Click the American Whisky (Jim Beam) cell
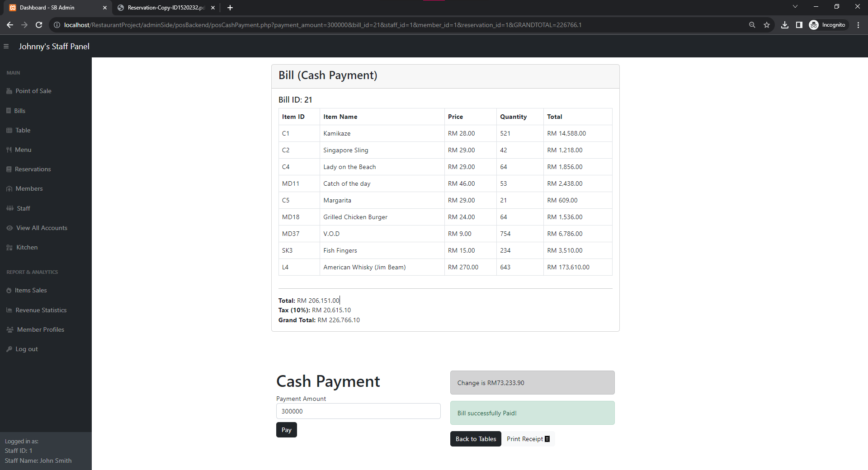The image size is (868, 470). click(x=382, y=267)
